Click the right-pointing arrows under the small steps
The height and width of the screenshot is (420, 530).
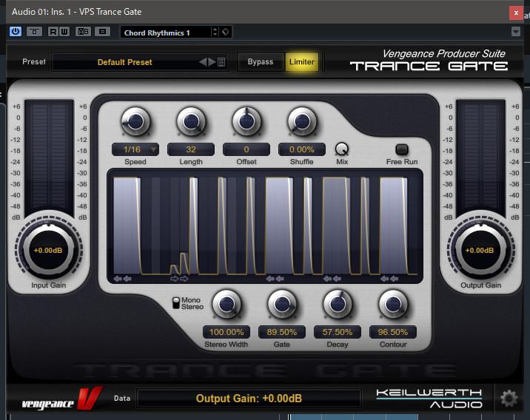(179, 279)
